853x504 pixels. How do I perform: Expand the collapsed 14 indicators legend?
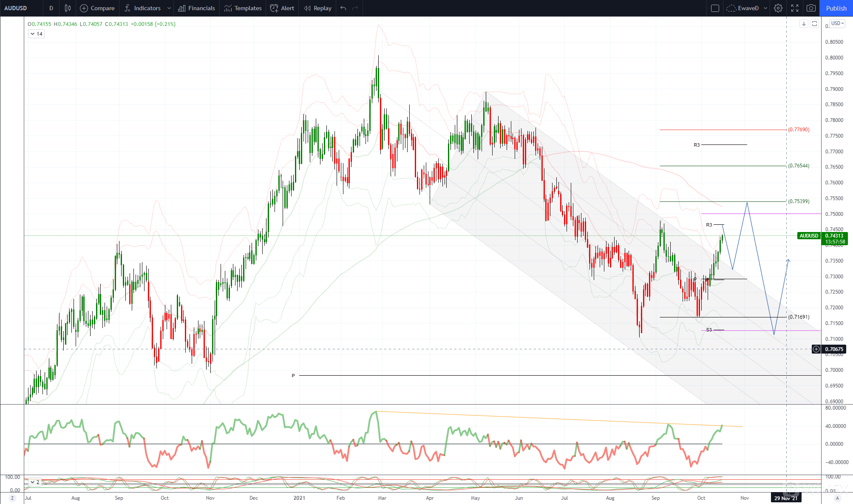(x=36, y=34)
